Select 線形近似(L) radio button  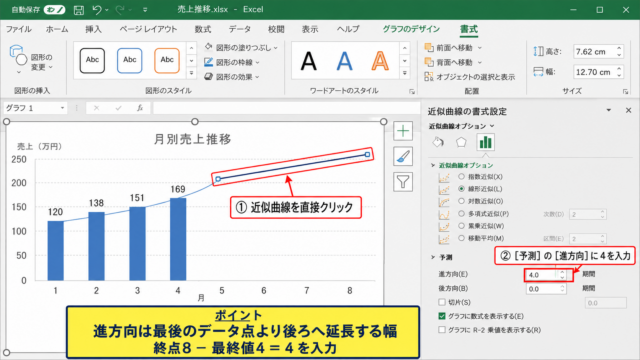[461, 189]
